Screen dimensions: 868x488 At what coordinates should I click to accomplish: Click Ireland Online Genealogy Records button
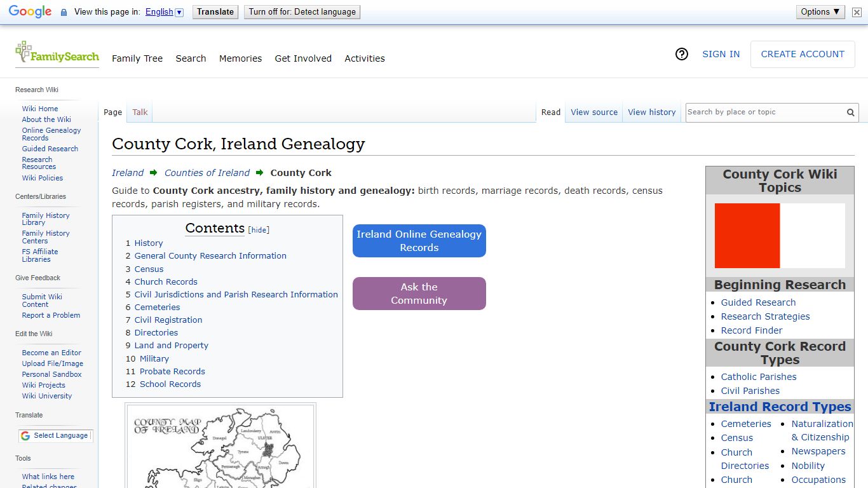coord(419,241)
